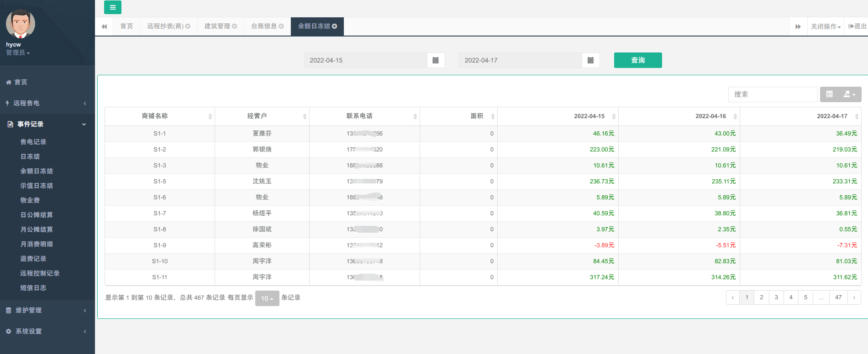This screenshot has width=868, height=354.
Task: Close the 余额日冻结 tab
Action: (335, 26)
